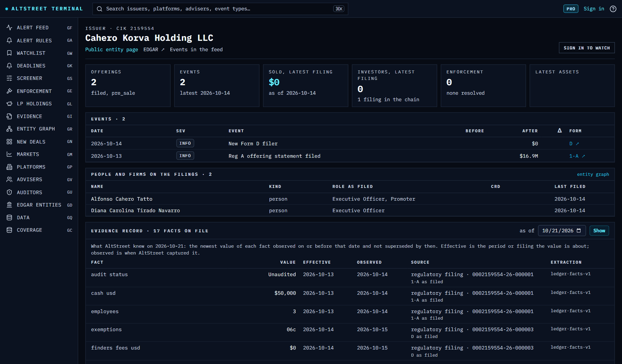
Task: Open the Enforcement gavel icon
Action: point(9,91)
